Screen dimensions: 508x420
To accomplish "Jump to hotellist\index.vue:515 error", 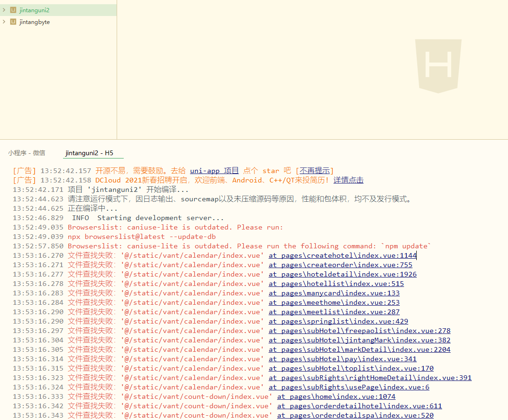I will tap(336, 284).
